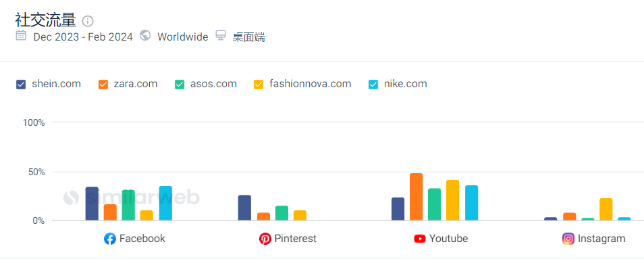Click the Youtube logo icon
Screen dimensions: 644x259
(x=420, y=239)
